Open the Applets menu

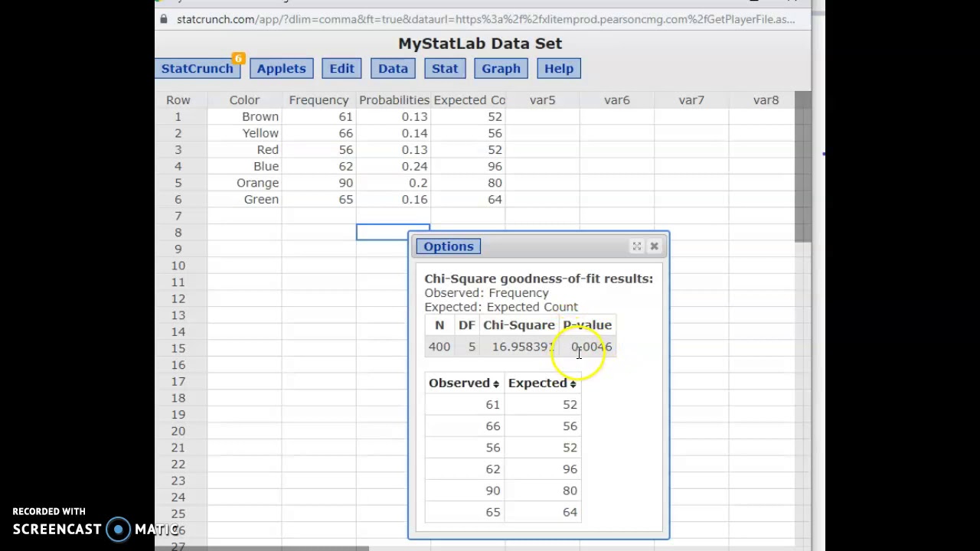click(x=281, y=69)
